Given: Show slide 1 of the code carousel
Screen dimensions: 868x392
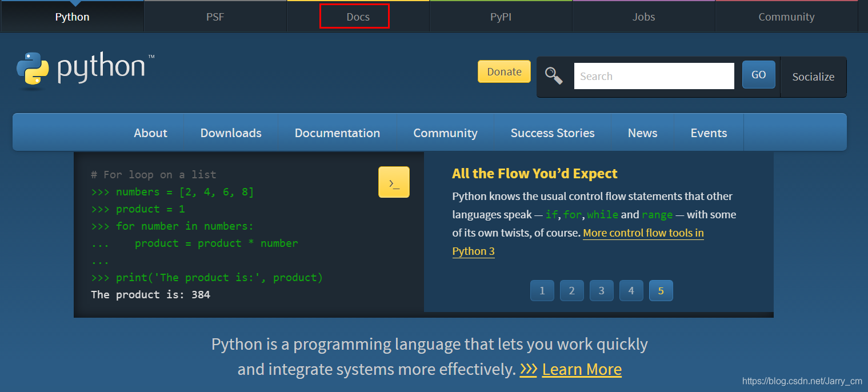Looking at the screenshot, I should click(542, 290).
